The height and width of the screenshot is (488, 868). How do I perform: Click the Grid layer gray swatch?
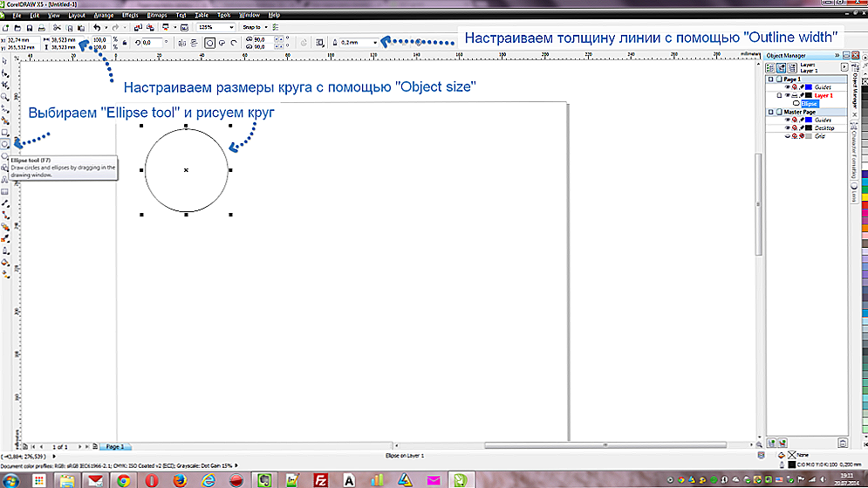809,136
